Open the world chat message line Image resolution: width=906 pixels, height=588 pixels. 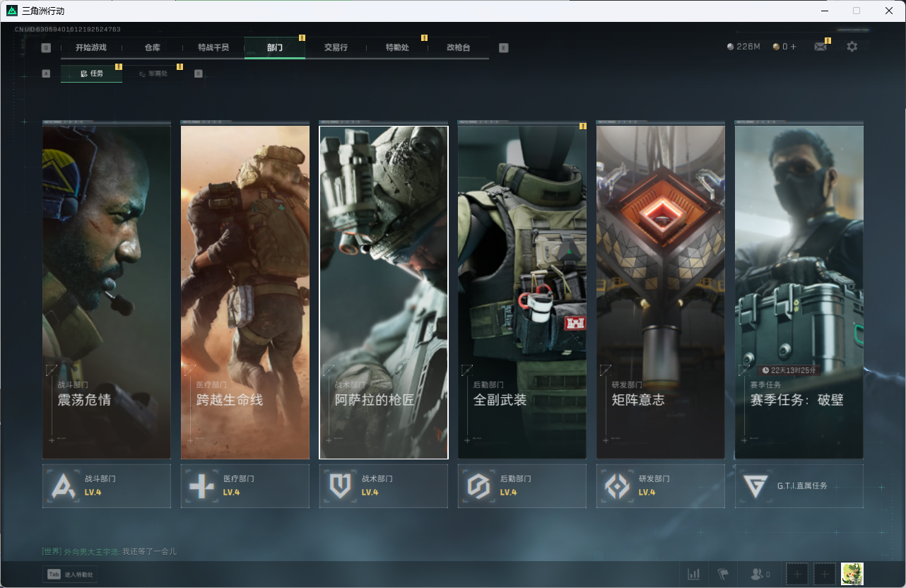pos(110,551)
